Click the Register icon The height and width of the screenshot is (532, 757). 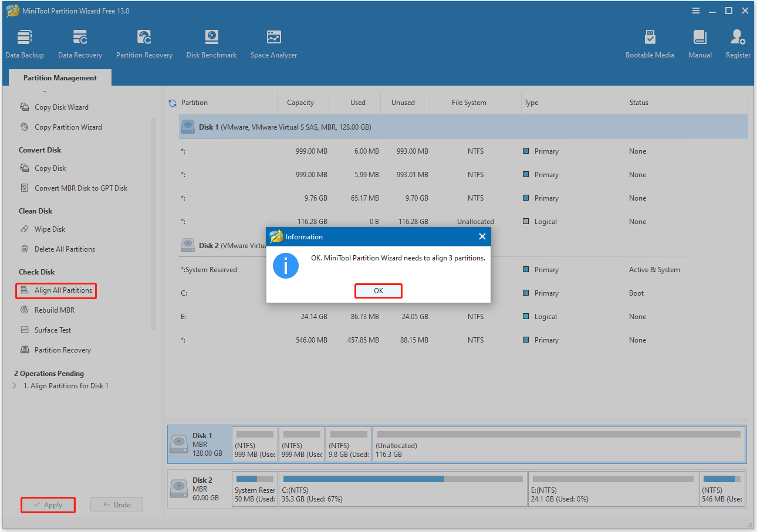tap(738, 41)
